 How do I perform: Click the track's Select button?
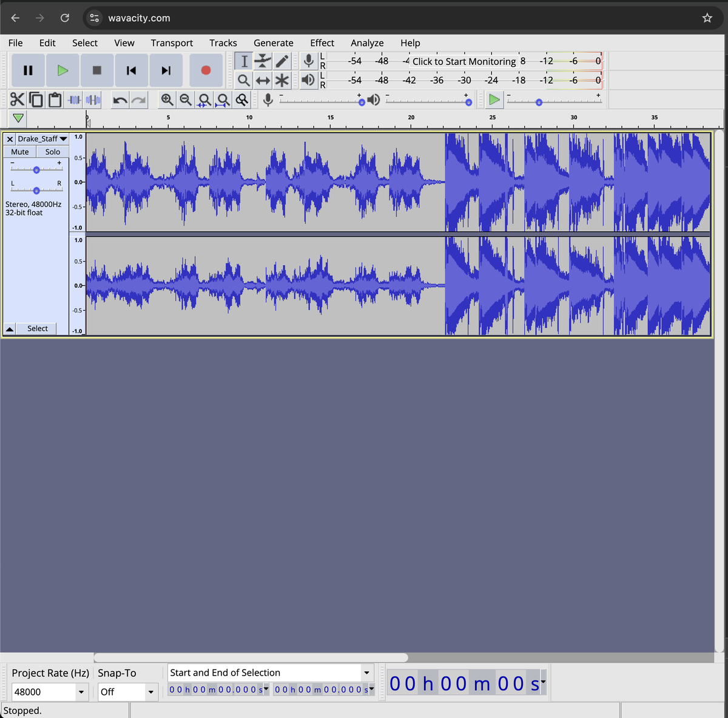tap(37, 328)
